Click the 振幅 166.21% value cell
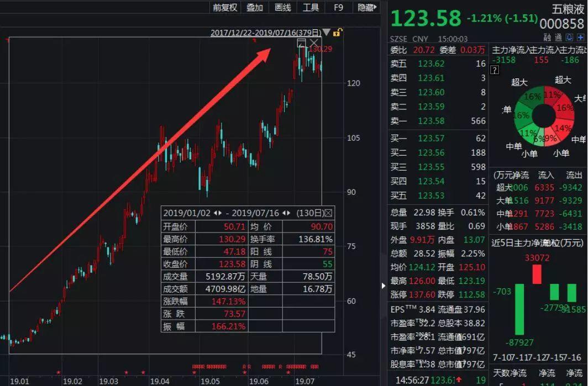 (221, 326)
